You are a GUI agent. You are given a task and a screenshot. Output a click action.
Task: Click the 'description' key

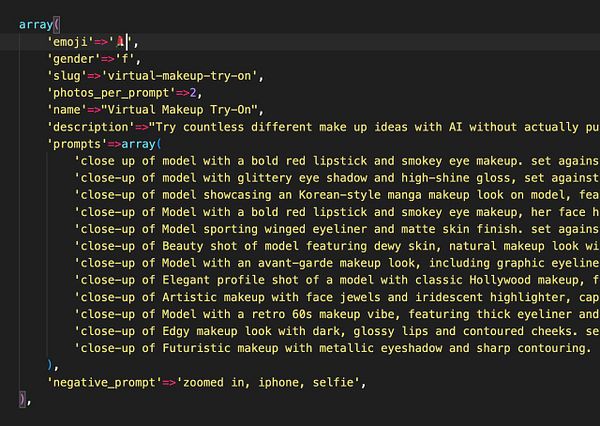coord(91,127)
